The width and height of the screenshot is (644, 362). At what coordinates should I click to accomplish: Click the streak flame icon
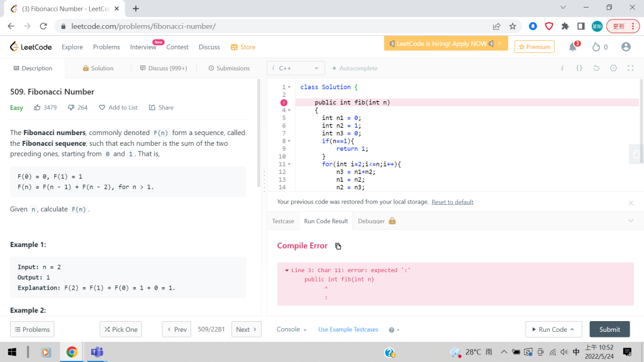[x=596, y=47]
